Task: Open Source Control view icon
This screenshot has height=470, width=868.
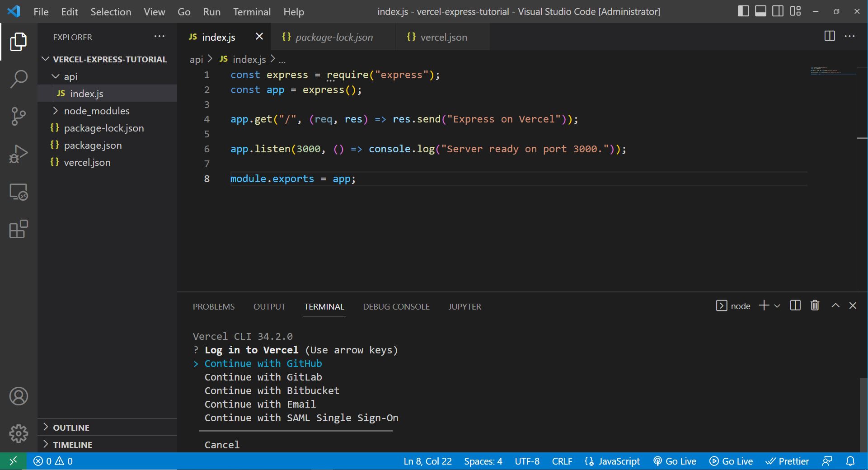Action: pyautogui.click(x=19, y=116)
